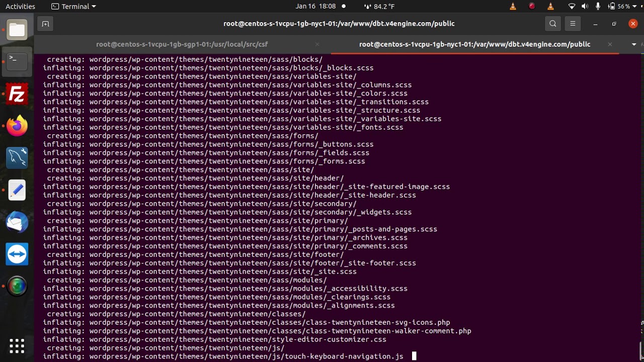This screenshot has width=644, height=362.
Task: Click the line with _blocks.scss
Action: coord(208,68)
